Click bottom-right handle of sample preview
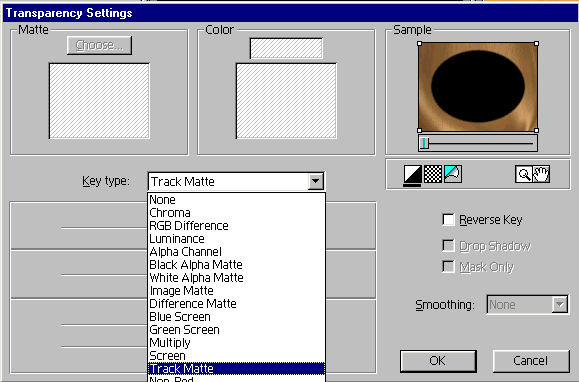The width and height of the screenshot is (579, 382). click(x=537, y=130)
